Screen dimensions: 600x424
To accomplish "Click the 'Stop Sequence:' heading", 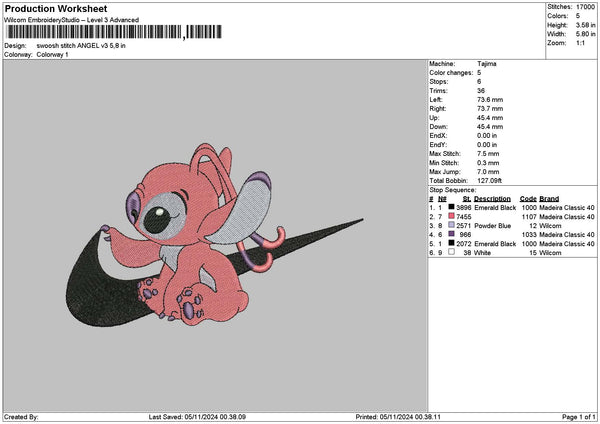I will (x=453, y=190).
